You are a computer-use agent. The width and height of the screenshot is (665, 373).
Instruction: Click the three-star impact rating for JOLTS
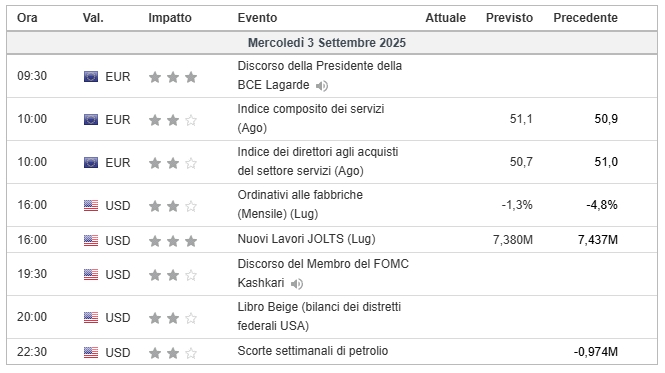173,241
